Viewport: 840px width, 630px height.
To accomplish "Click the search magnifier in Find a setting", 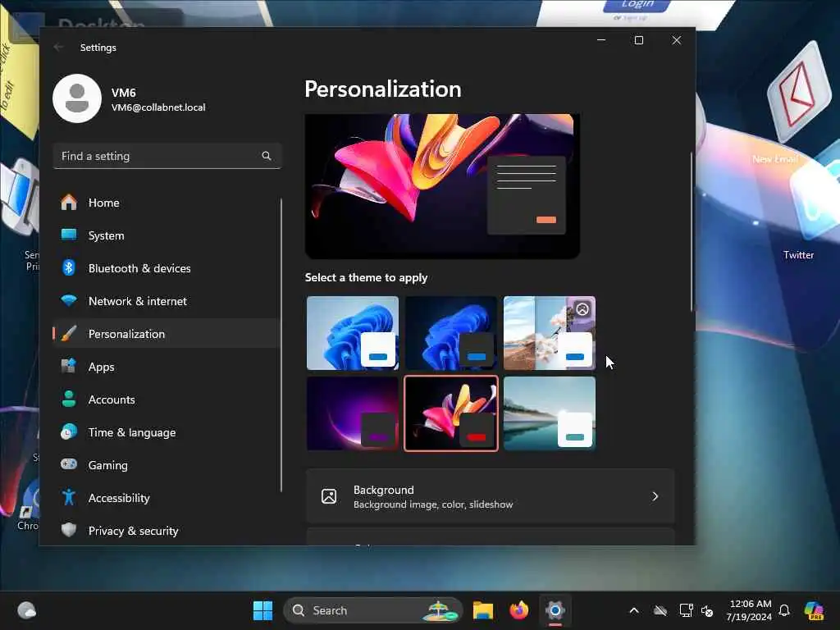I will [x=267, y=156].
